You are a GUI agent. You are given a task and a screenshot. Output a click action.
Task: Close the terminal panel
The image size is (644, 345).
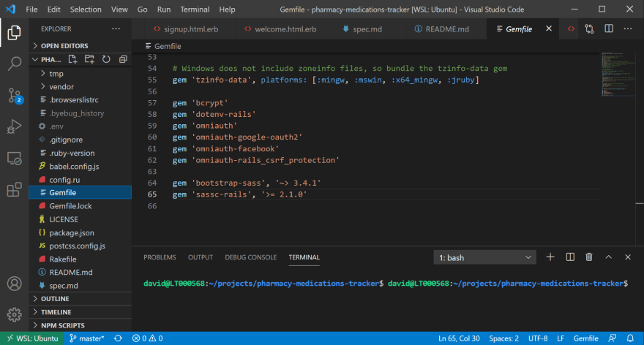628,257
